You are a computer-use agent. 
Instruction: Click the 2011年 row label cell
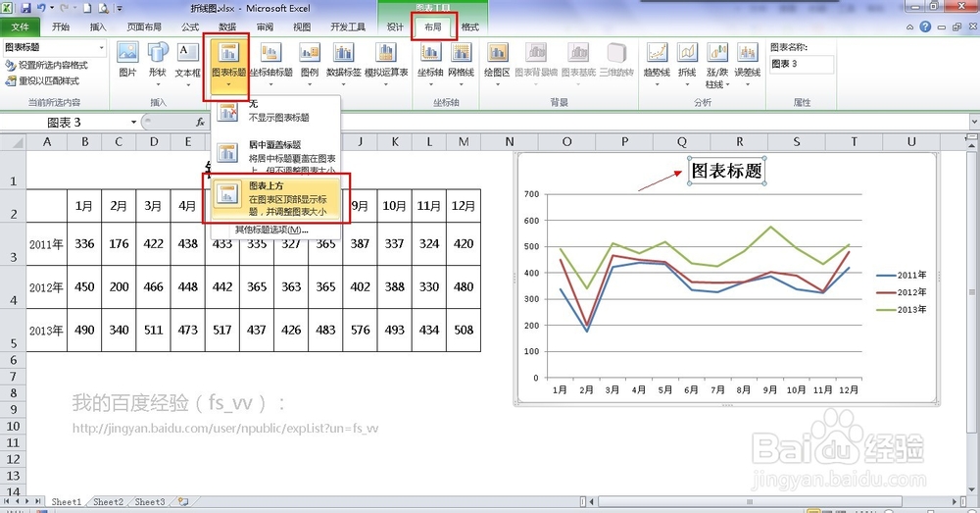coord(47,244)
